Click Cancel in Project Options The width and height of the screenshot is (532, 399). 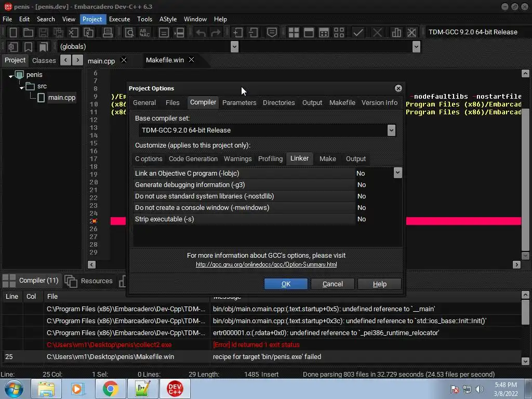(x=332, y=284)
